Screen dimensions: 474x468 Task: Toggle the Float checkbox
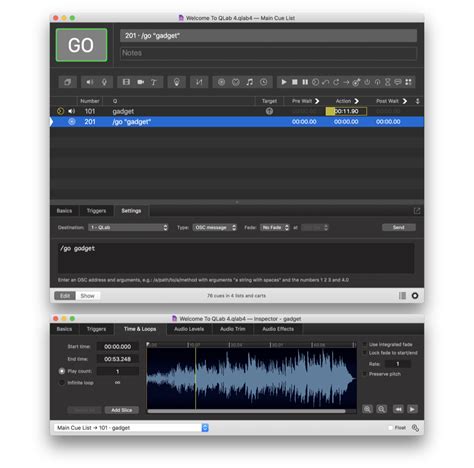(390, 428)
